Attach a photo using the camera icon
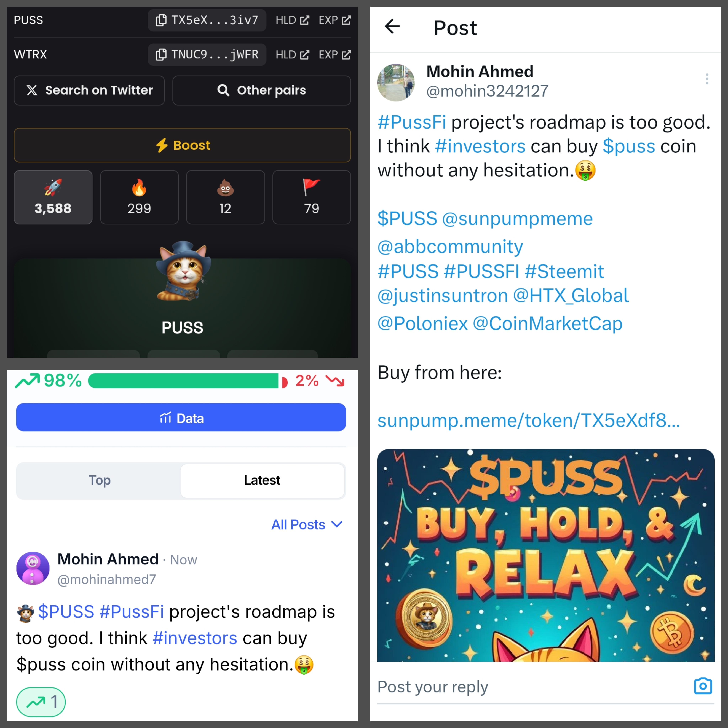This screenshot has height=728, width=728. (703, 686)
